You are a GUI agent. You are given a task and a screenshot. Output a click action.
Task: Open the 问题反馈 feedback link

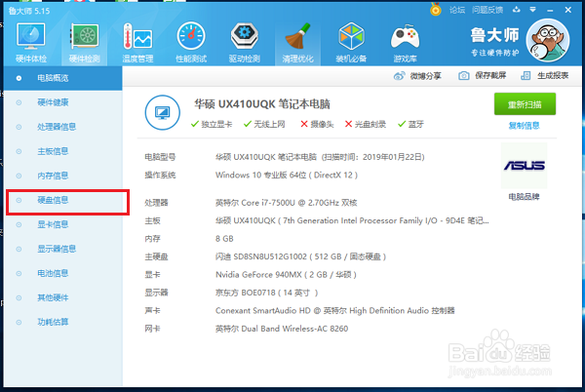[487, 10]
